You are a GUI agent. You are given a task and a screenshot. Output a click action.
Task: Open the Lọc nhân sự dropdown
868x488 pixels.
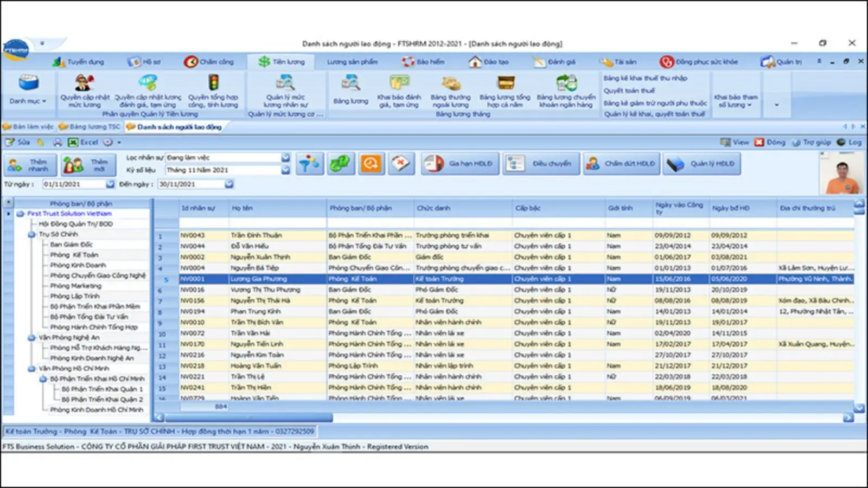[286, 157]
